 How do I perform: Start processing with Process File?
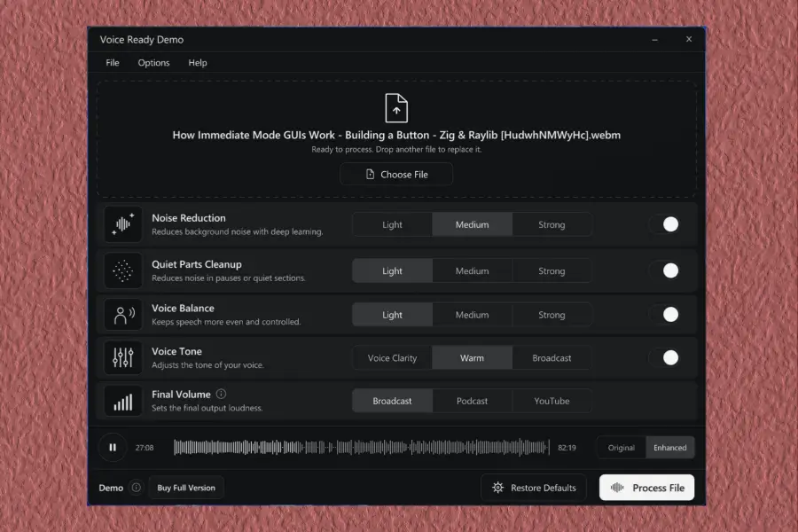tap(647, 487)
